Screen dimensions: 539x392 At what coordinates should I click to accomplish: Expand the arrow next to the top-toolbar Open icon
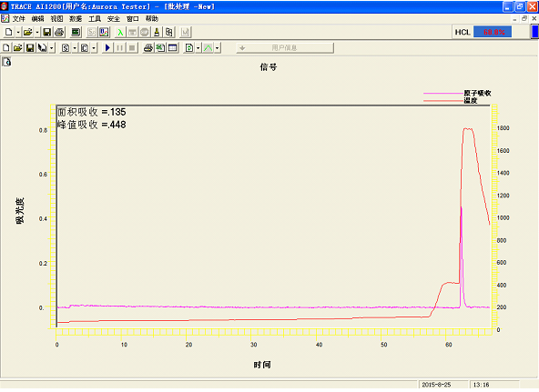(37, 32)
